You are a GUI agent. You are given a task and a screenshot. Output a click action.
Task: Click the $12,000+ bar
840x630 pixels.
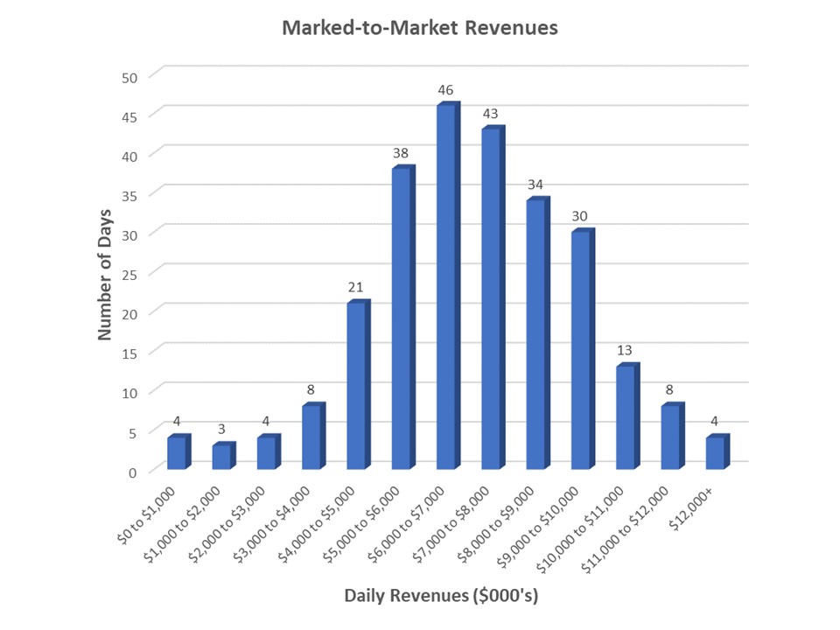point(715,453)
